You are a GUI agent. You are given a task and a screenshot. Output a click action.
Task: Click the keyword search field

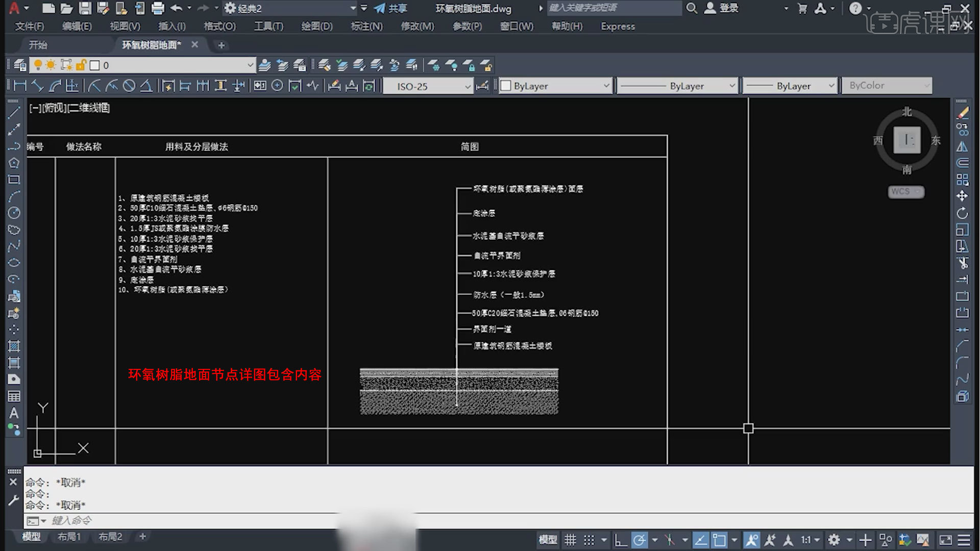click(x=615, y=8)
